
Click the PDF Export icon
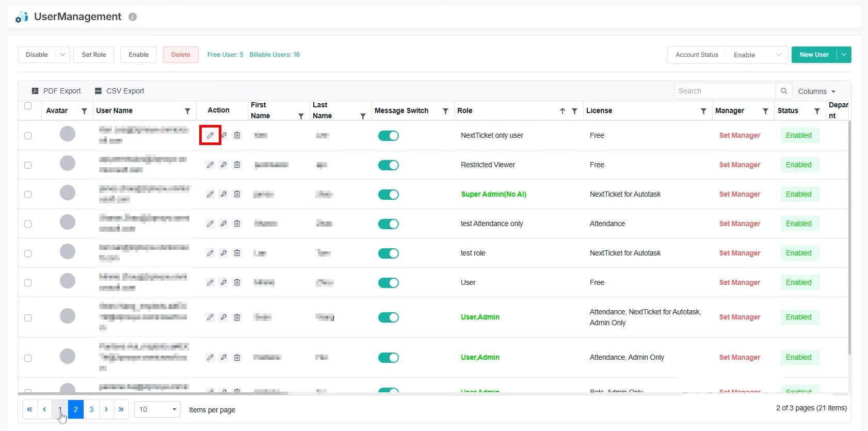[x=35, y=91]
